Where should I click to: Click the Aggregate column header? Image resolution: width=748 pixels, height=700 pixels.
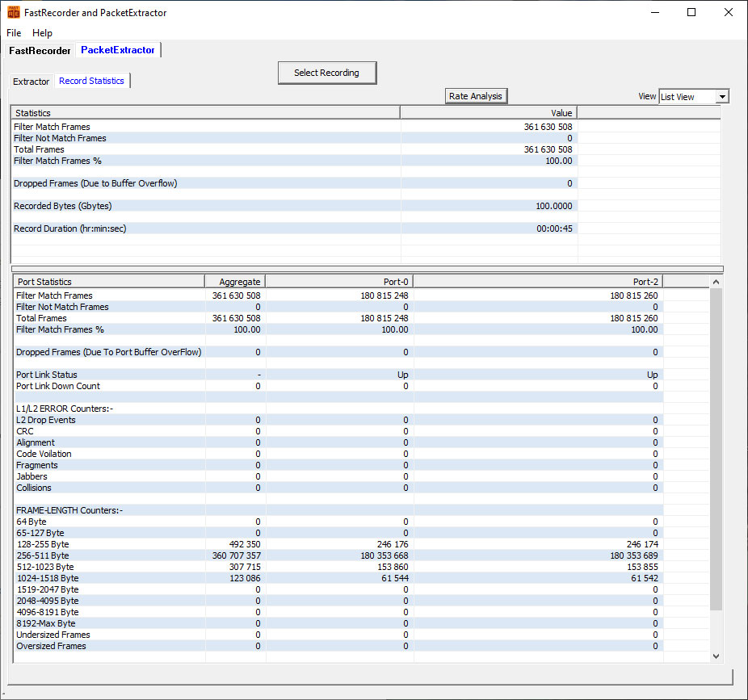[x=235, y=282]
